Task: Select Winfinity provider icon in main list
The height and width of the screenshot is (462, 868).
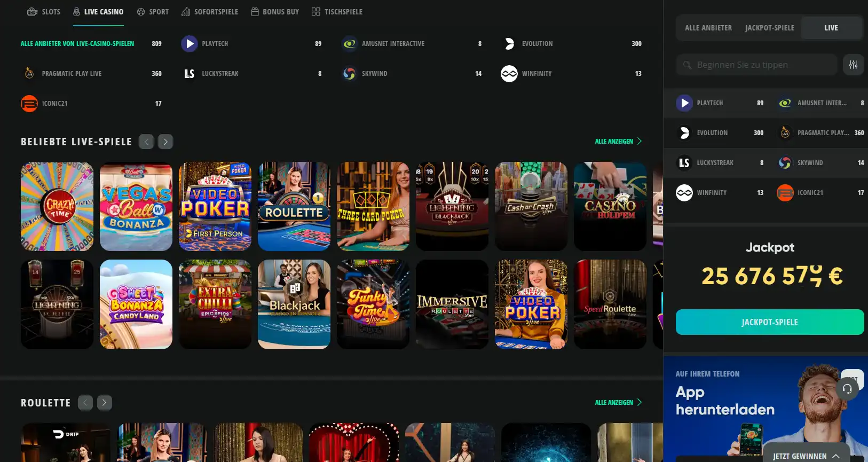Action: pos(509,74)
